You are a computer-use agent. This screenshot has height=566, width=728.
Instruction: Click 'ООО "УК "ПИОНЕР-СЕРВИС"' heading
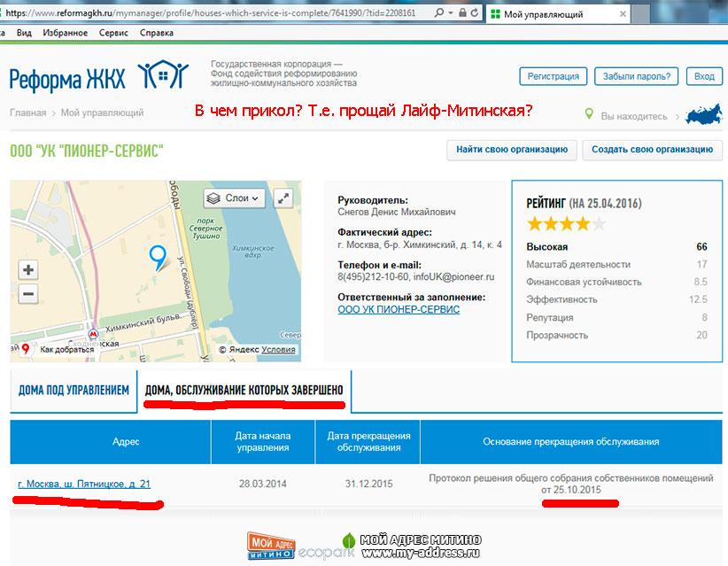click(87, 151)
